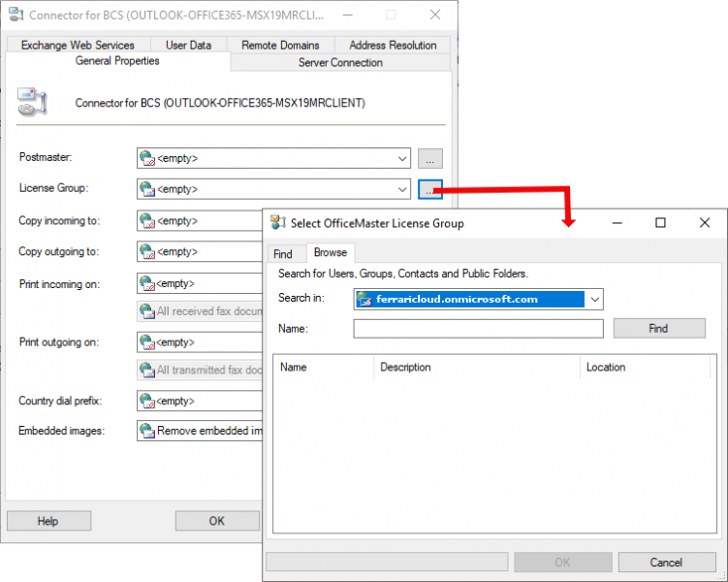The width and height of the screenshot is (728, 582).
Task: Switch to the Find tab in license dialog
Action: coord(283,254)
